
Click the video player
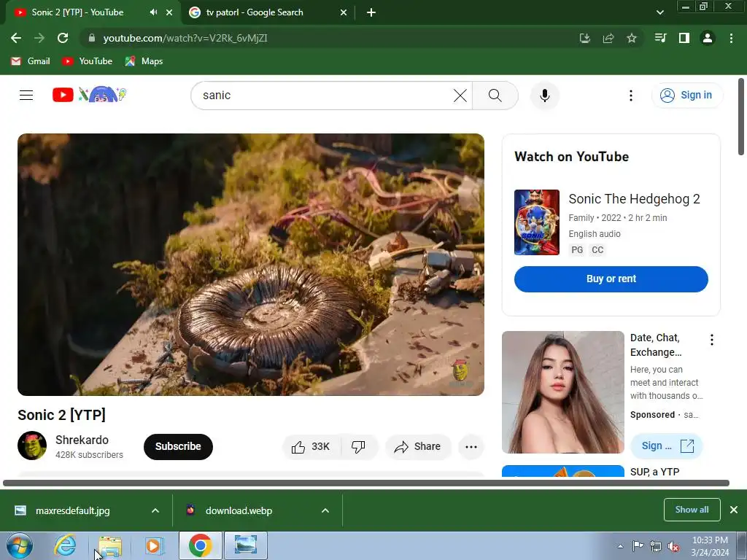click(251, 264)
